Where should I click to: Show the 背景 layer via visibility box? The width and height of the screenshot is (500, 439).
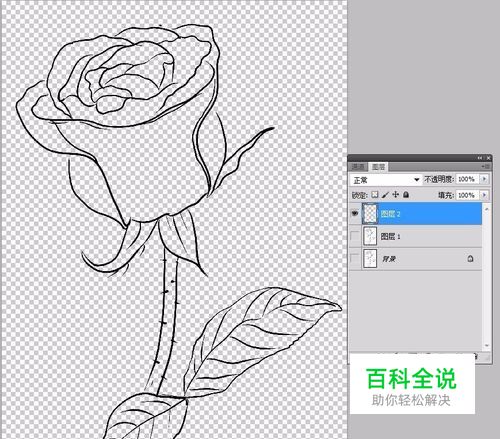tap(355, 258)
